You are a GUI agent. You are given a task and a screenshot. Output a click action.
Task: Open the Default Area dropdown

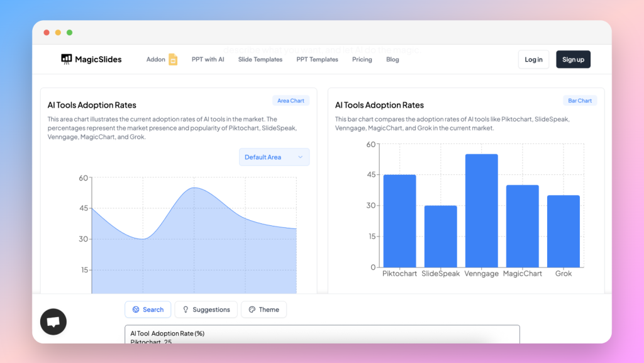point(274,157)
